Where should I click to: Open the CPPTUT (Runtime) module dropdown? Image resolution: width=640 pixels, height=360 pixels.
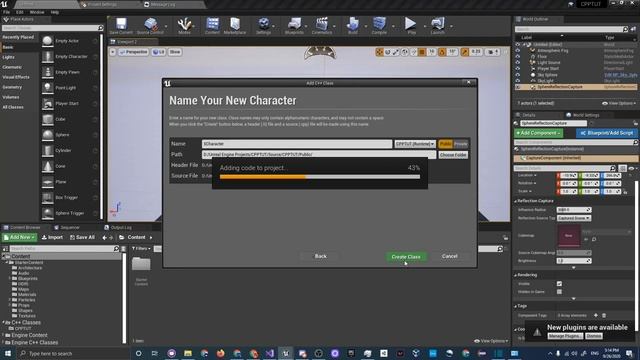(415, 144)
